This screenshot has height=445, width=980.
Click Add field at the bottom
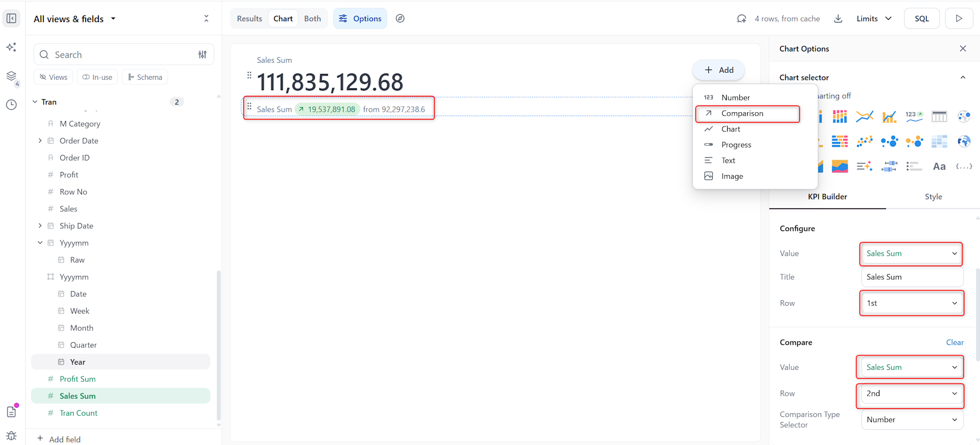click(59, 439)
